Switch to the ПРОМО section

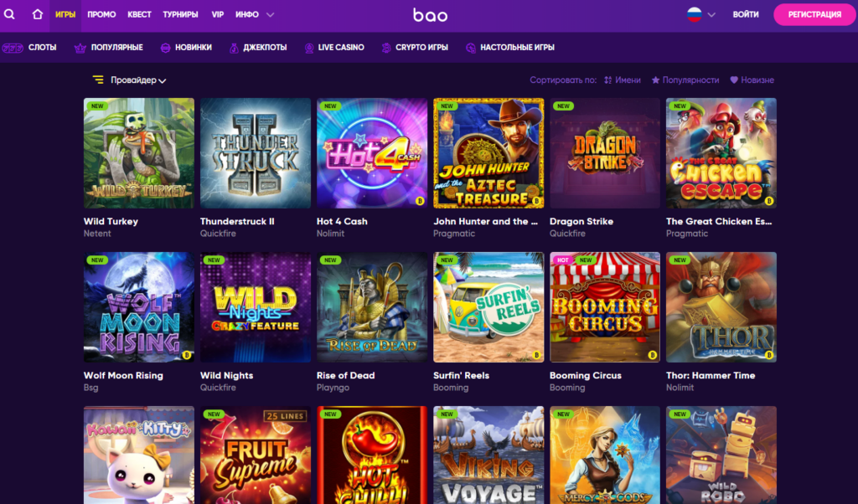tap(103, 14)
